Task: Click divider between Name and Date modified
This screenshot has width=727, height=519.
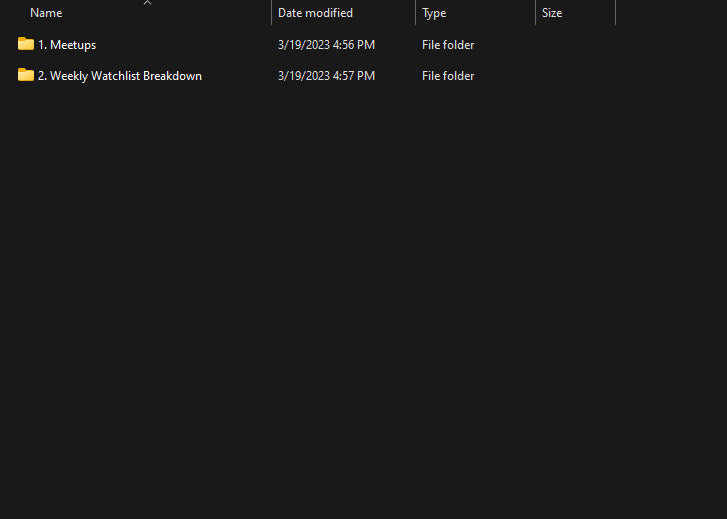Action: [x=271, y=13]
